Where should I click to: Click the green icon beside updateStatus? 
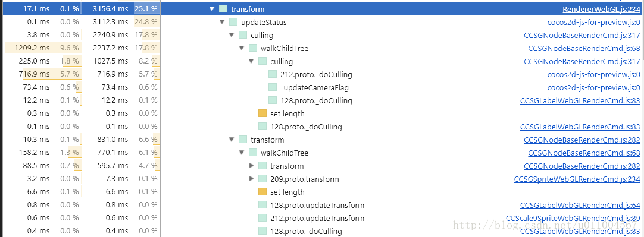point(233,22)
